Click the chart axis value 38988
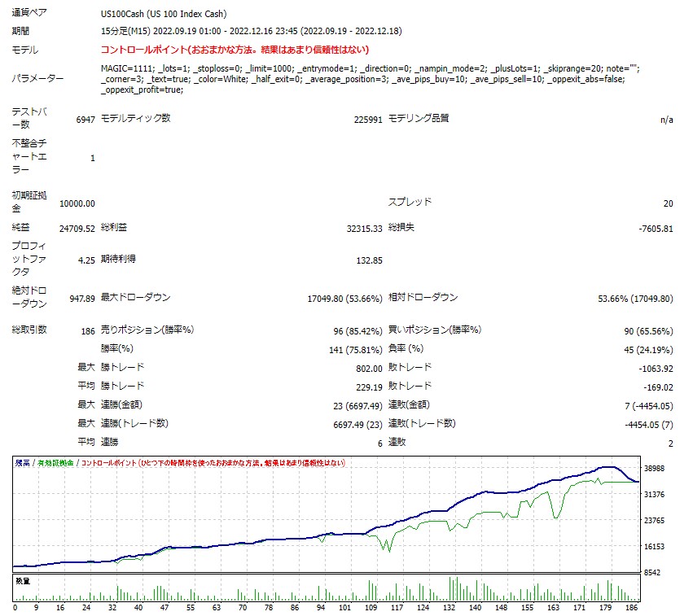 point(654,469)
